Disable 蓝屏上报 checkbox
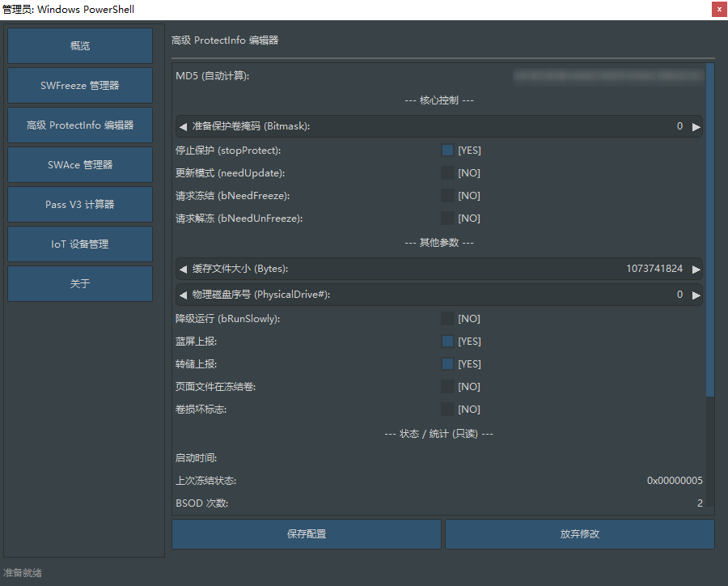 tap(447, 341)
